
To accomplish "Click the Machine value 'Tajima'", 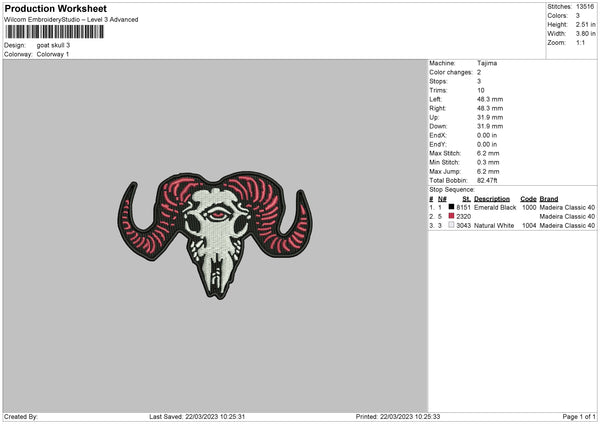I will 487,63.
